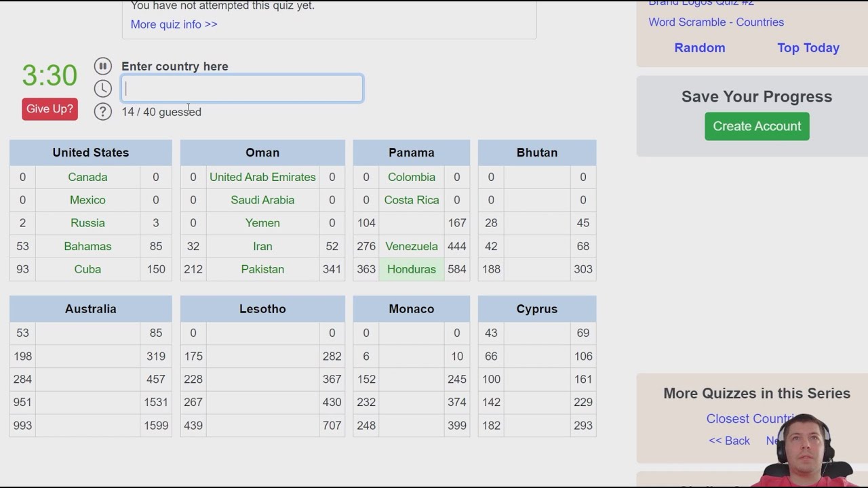Click the 1531 value in Australia table

tap(156, 402)
